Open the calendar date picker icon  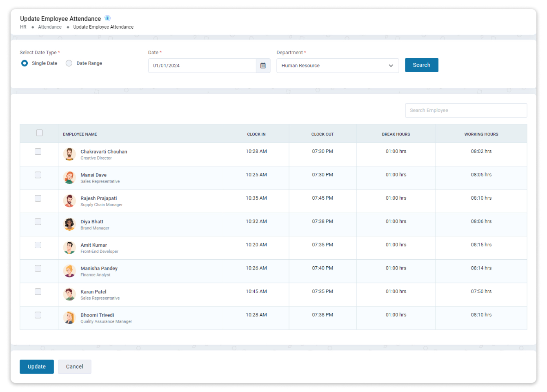(263, 65)
